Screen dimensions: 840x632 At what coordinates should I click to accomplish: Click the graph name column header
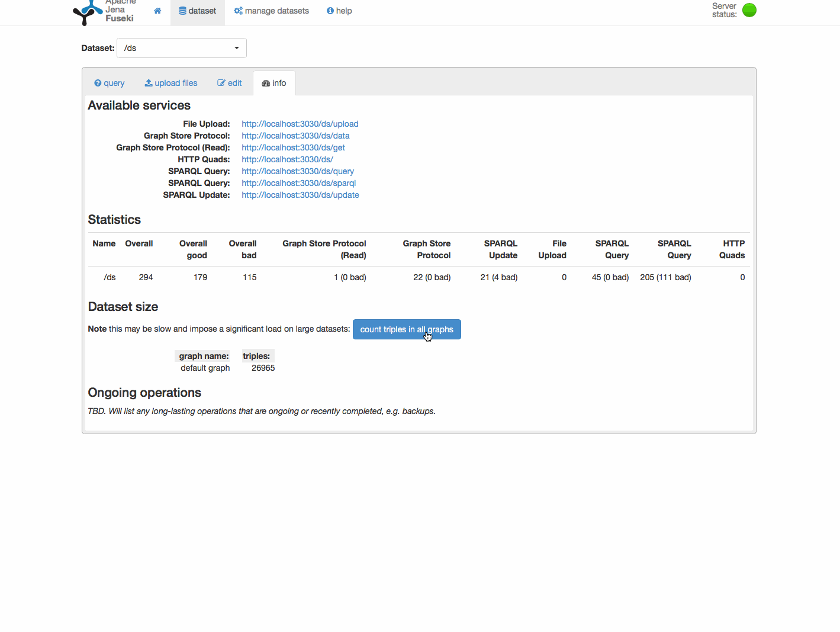204,356
